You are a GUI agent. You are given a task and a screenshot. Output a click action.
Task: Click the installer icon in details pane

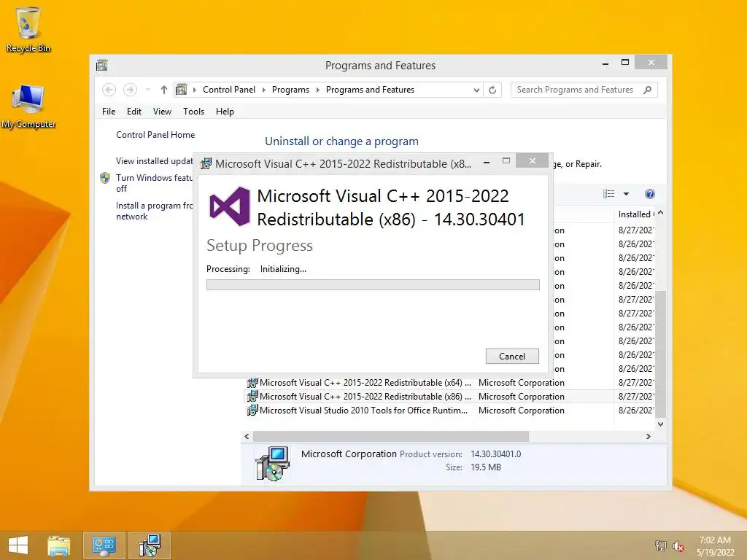(x=273, y=463)
